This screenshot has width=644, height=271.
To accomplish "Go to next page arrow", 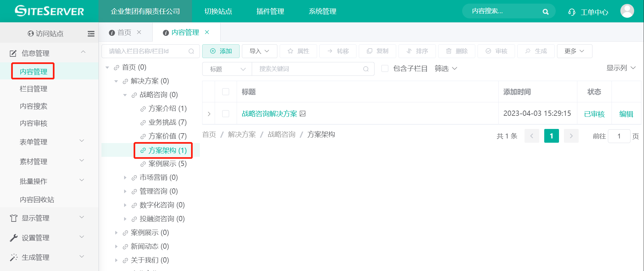I will [x=571, y=136].
